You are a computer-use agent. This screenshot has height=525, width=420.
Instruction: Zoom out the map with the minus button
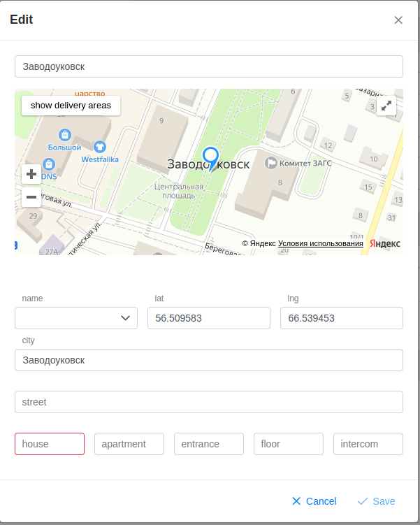click(x=31, y=197)
